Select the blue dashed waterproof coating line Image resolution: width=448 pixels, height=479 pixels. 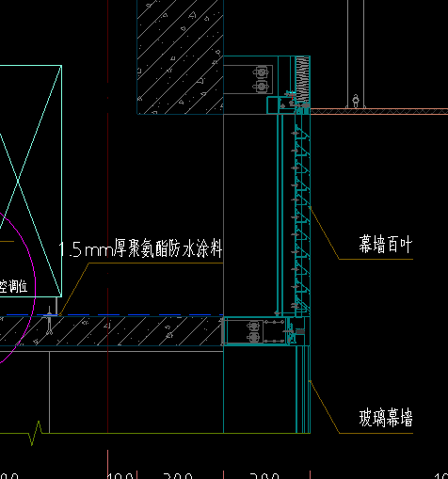114,314
